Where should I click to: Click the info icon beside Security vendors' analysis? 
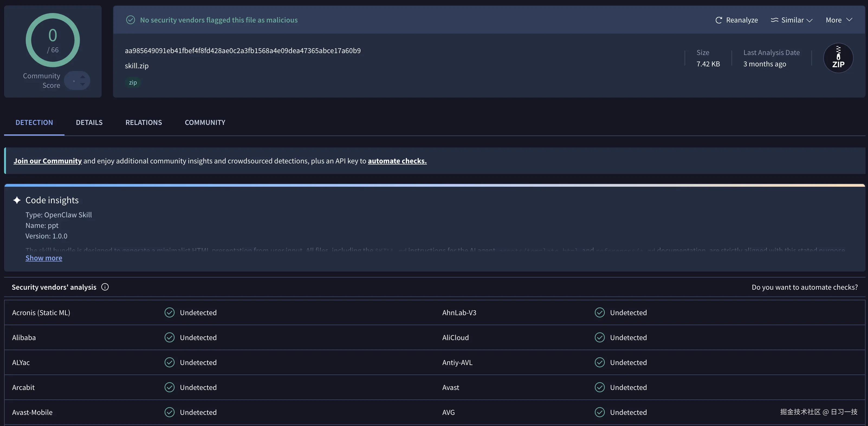coord(105,287)
